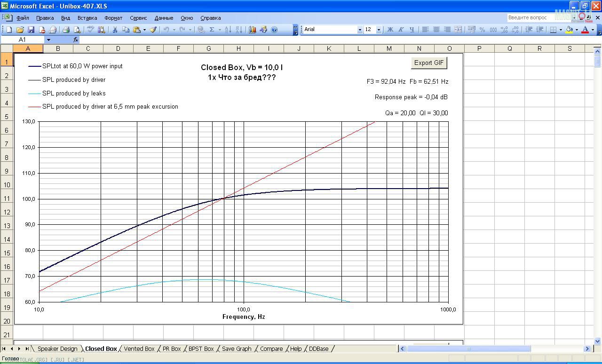The height and width of the screenshot is (364, 602).
Task: Open the DDBase sheet tab
Action: tap(319, 349)
